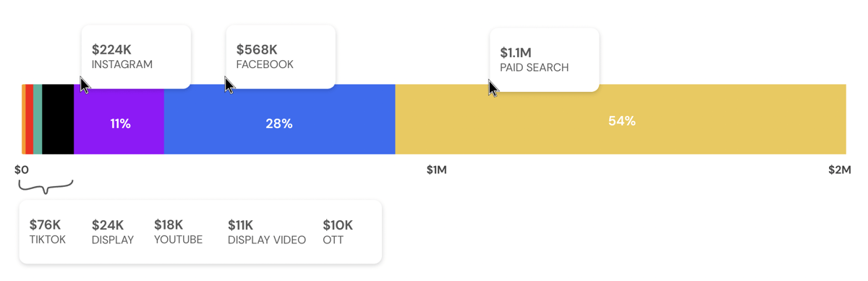Select the blue Facebook 28% segment
This screenshot has height=281, width=868.
tap(279, 119)
